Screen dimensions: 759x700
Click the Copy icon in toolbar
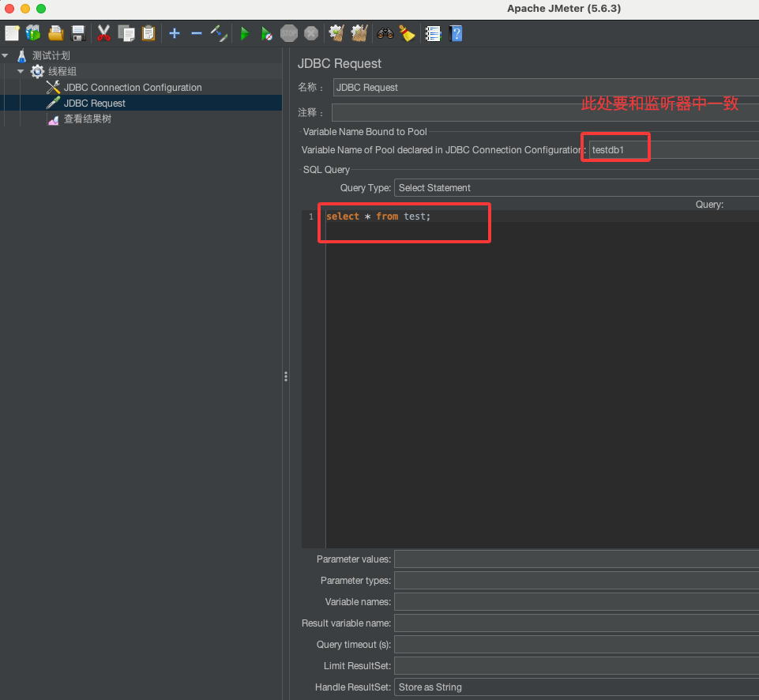[x=126, y=33]
